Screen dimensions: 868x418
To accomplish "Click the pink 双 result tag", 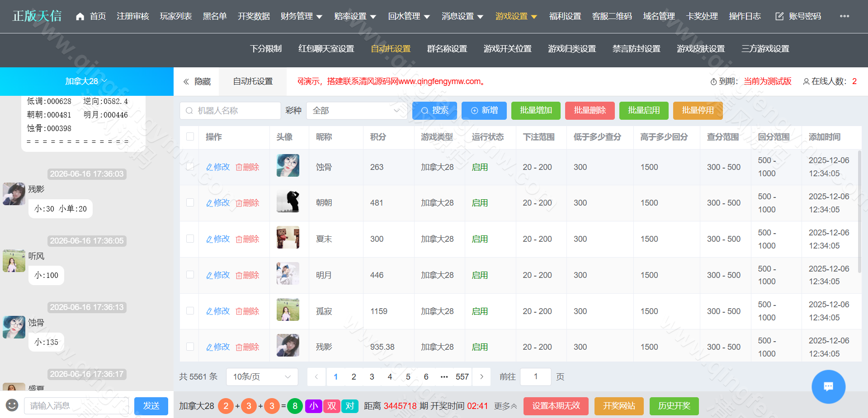I will pyautogui.click(x=332, y=406).
